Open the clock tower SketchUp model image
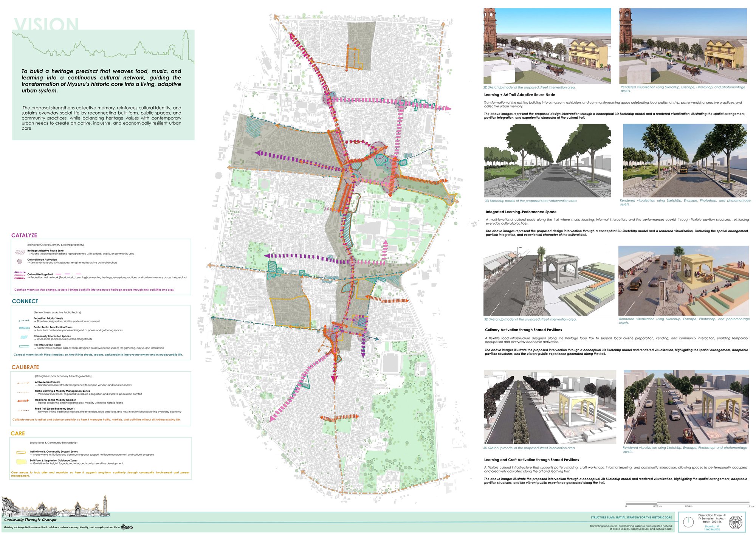Screen dimensions: 756x535 [x=547, y=46]
